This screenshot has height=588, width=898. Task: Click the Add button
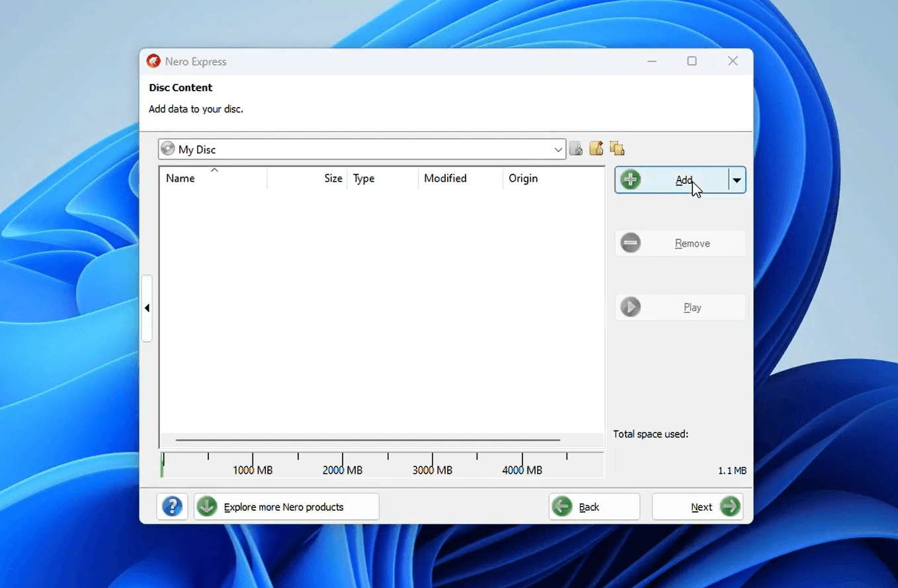click(672, 180)
